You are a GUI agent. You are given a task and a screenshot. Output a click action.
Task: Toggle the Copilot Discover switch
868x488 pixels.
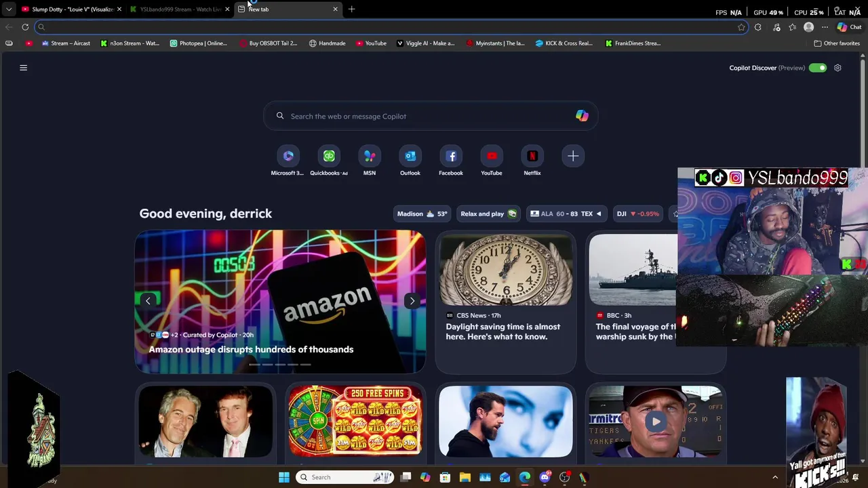(x=818, y=68)
